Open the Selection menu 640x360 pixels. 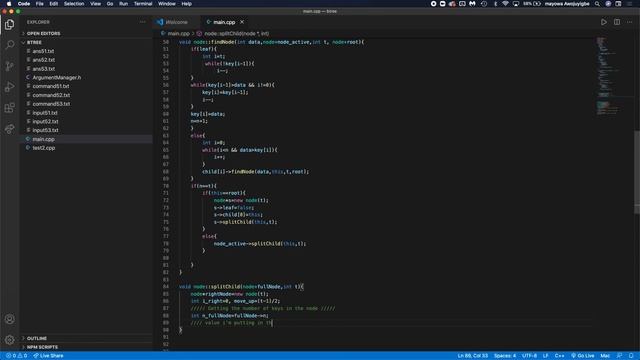click(x=74, y=4)
